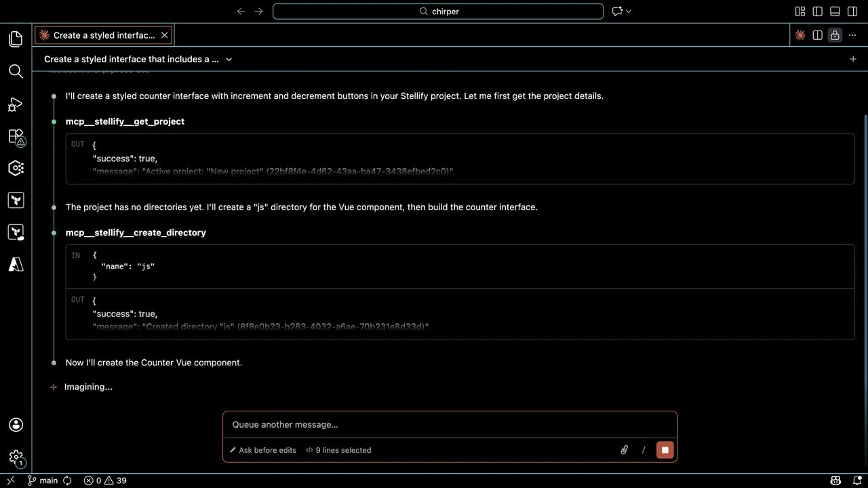Toggle the lock icon in the agent panel header
The width and height of the screenshot is (868, 488).
coord(835,35)
